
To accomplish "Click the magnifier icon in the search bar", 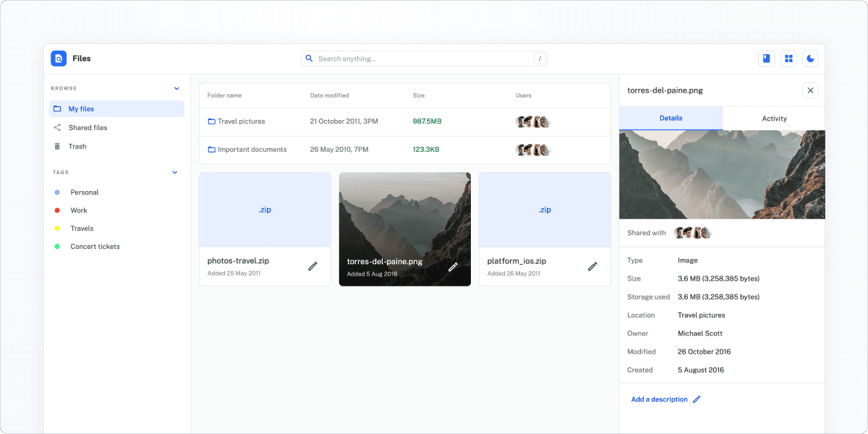I will coord(309,58).
